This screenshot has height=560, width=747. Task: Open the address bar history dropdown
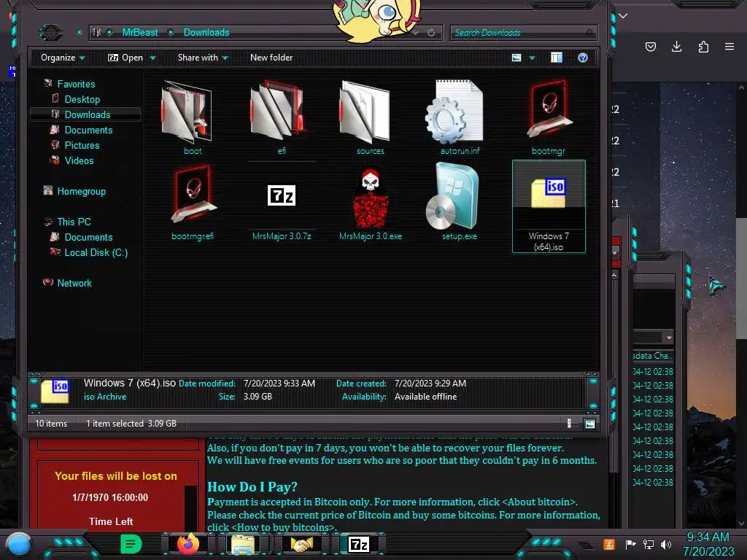(x=415, y=32)
